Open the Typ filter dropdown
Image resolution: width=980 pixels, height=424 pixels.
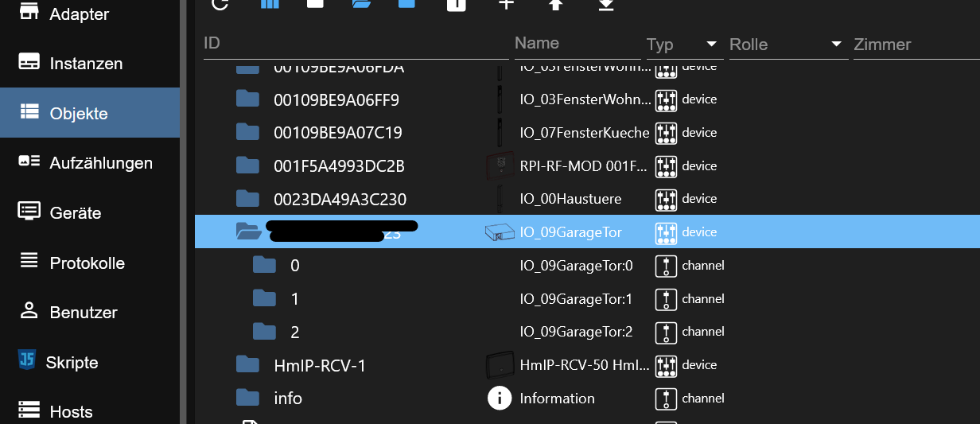[685, 45]
